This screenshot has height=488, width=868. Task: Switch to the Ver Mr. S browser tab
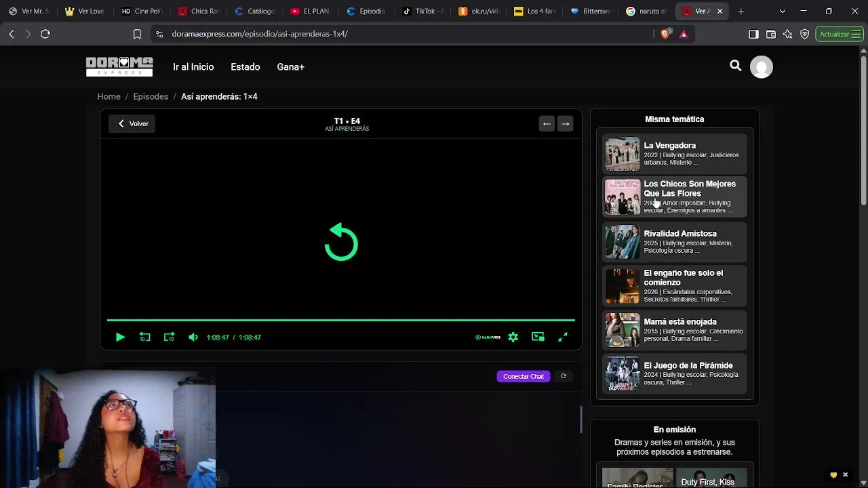click(29, 11)
